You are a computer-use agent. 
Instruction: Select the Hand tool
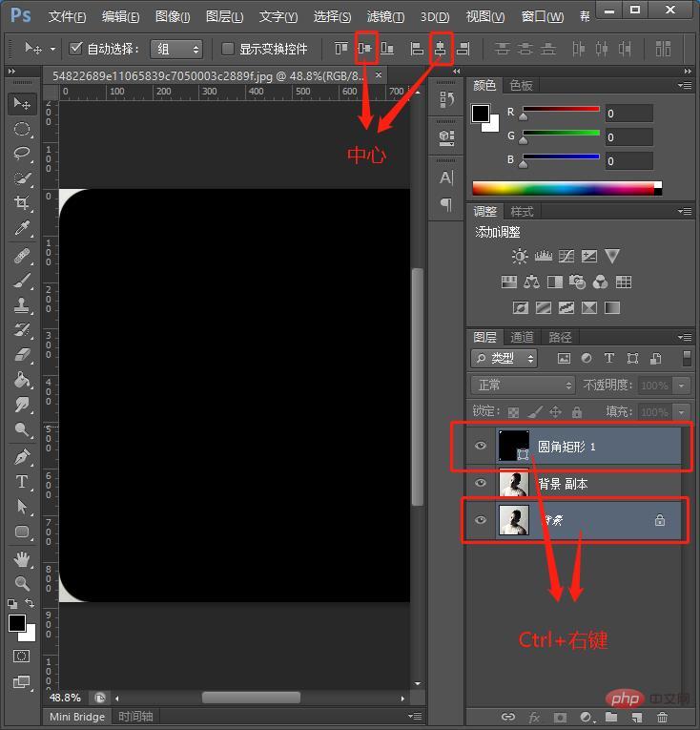tap(21, 558)
